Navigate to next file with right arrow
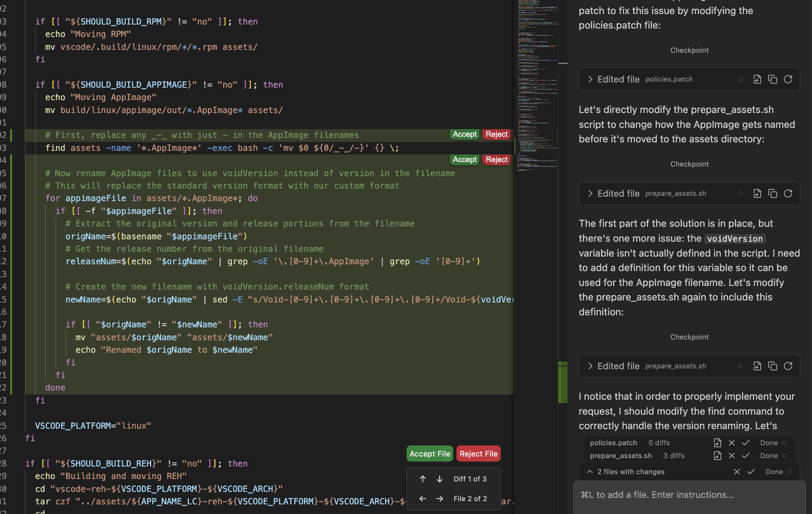 [439, 499]
